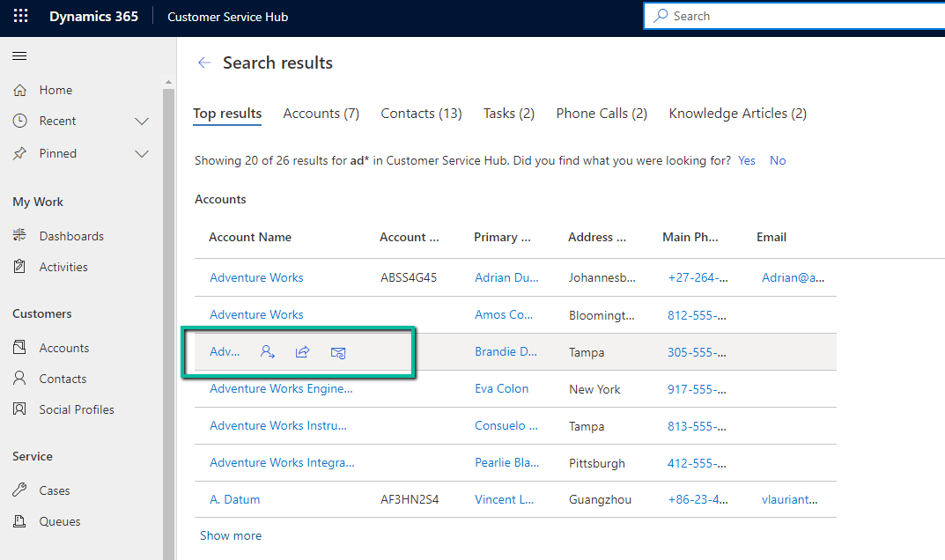Expand results with Show more
The width and height of the screenshot is (945, 560).
tap(231, 535)
